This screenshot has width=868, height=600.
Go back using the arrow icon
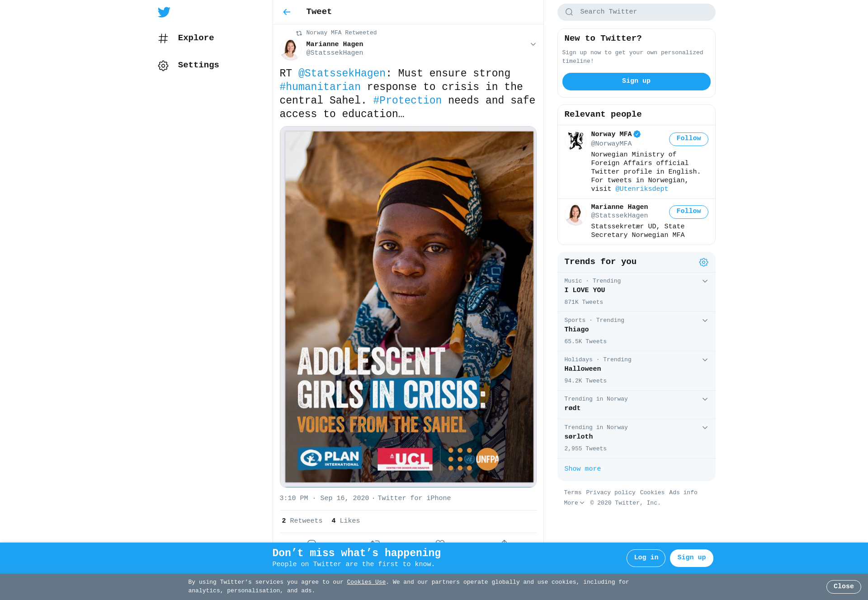click(287, 12)
